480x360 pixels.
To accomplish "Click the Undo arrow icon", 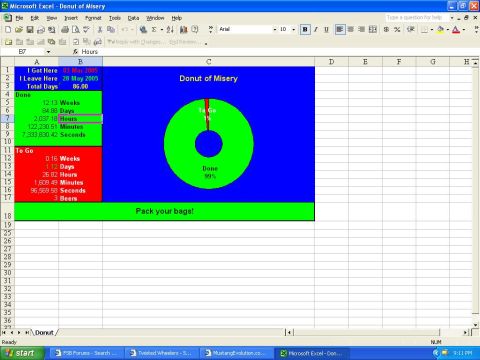I will [x=125, y=30].
